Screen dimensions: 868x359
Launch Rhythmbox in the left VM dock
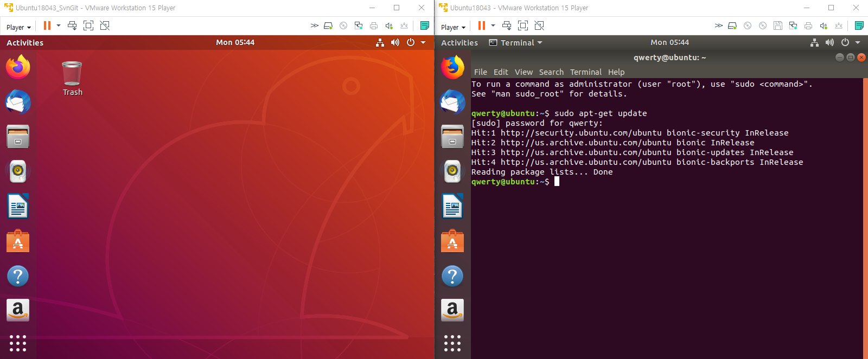point(18,171)
